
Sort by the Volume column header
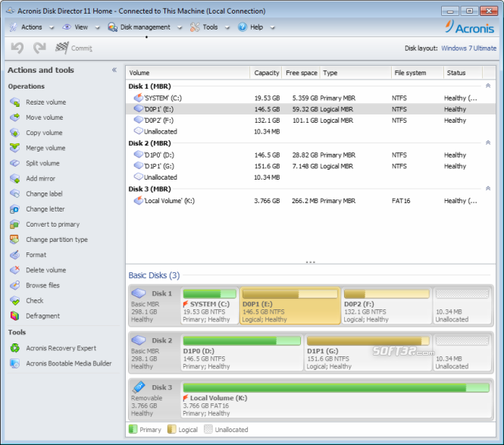coord(187,73)
